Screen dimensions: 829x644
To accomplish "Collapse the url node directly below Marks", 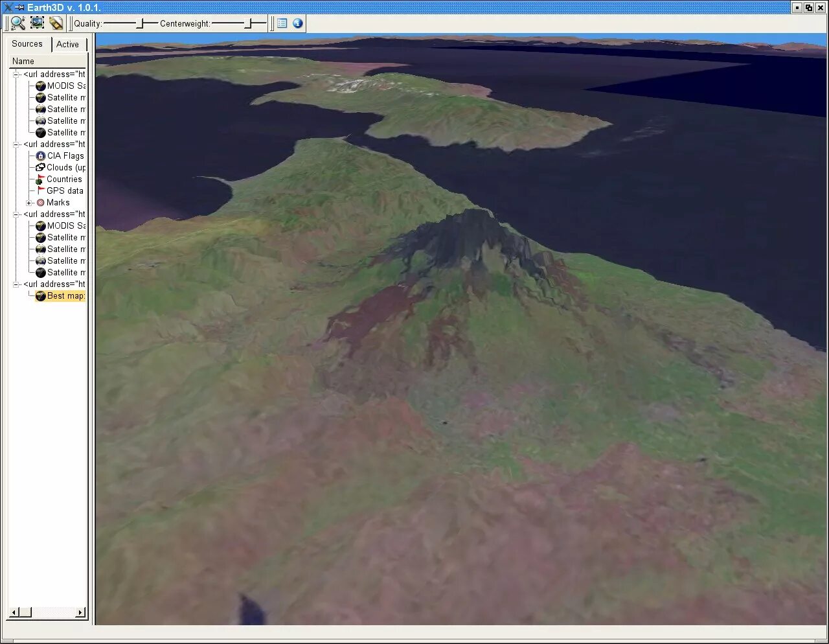I will pyautogui.click(x=16, y=214).
